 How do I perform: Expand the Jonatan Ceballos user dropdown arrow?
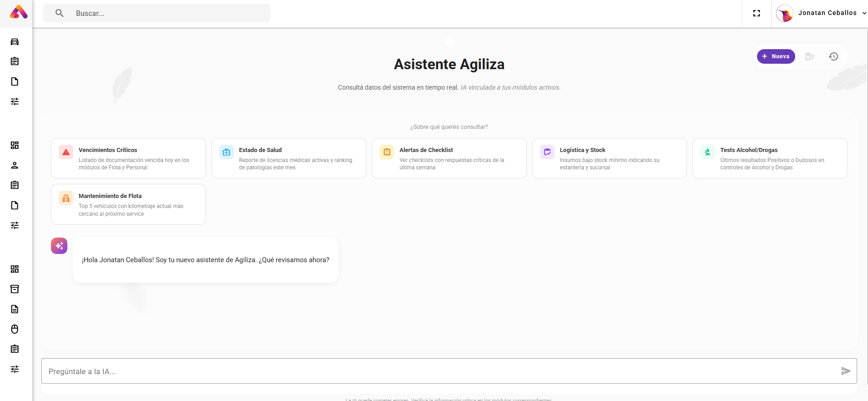[864, 13]
